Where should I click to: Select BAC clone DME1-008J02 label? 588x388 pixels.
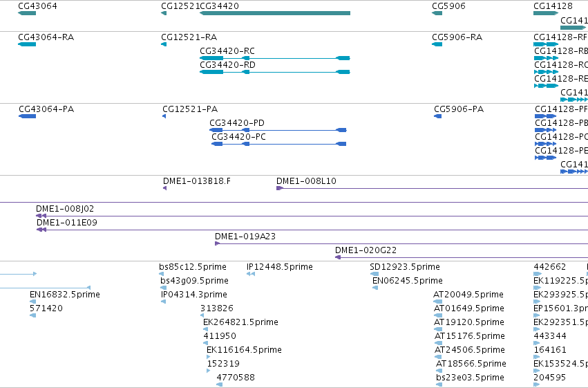tap(65, 209)
